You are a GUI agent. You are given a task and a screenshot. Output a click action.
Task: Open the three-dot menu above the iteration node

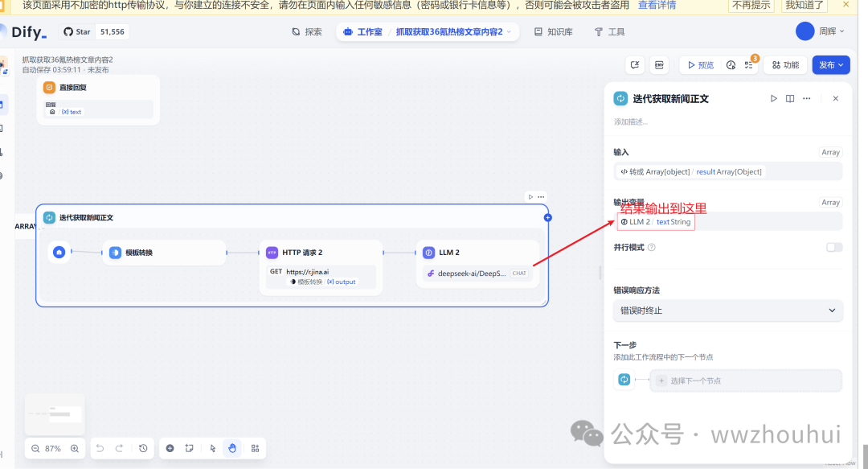541,197
